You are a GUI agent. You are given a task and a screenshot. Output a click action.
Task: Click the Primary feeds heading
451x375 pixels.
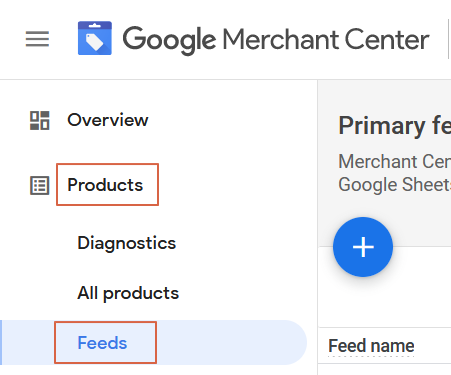[395, 126]
